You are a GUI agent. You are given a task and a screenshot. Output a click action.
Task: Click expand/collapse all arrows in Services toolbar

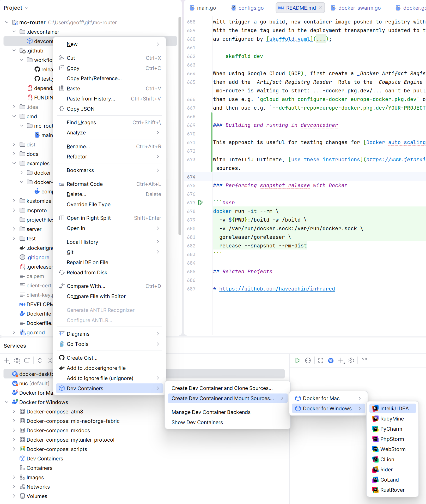point(40,360)
